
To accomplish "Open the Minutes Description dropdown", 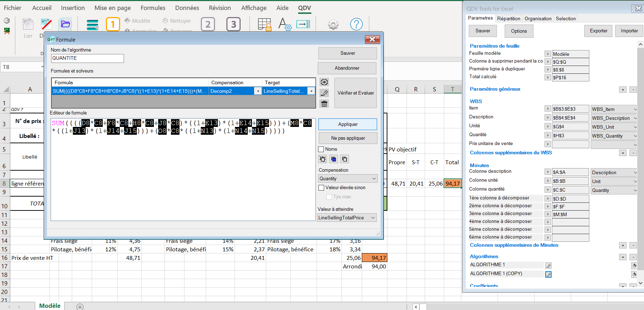I will click(x=614, y=172).
